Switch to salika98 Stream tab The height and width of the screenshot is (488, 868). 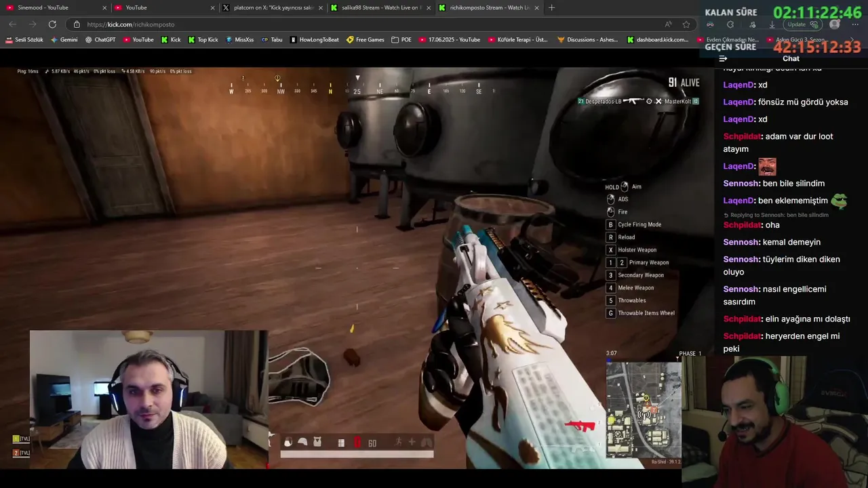coord(380,7)
